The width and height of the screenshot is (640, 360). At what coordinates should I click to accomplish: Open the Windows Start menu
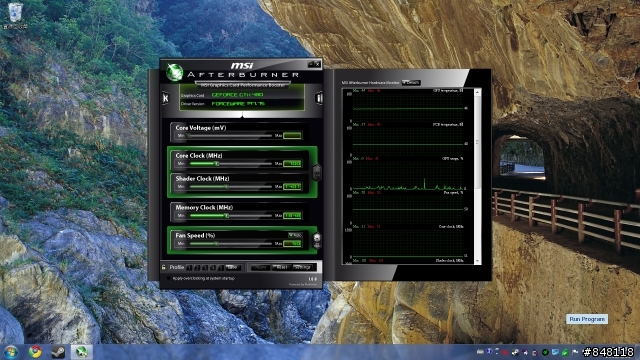(11, 352)
